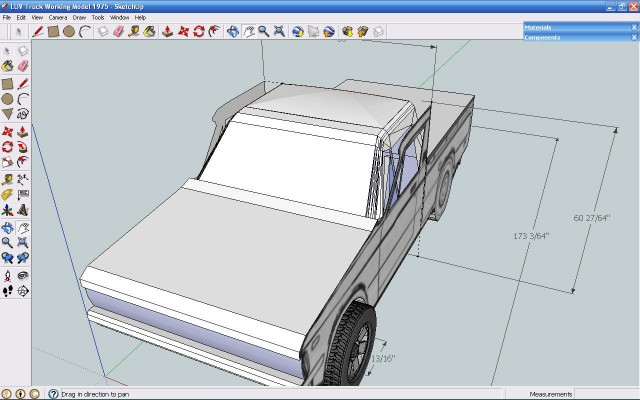This screenshot has width=640, height=400.
Task: Select the Rectangle tool in horizontal toolbar
Action: click(53, 31)
